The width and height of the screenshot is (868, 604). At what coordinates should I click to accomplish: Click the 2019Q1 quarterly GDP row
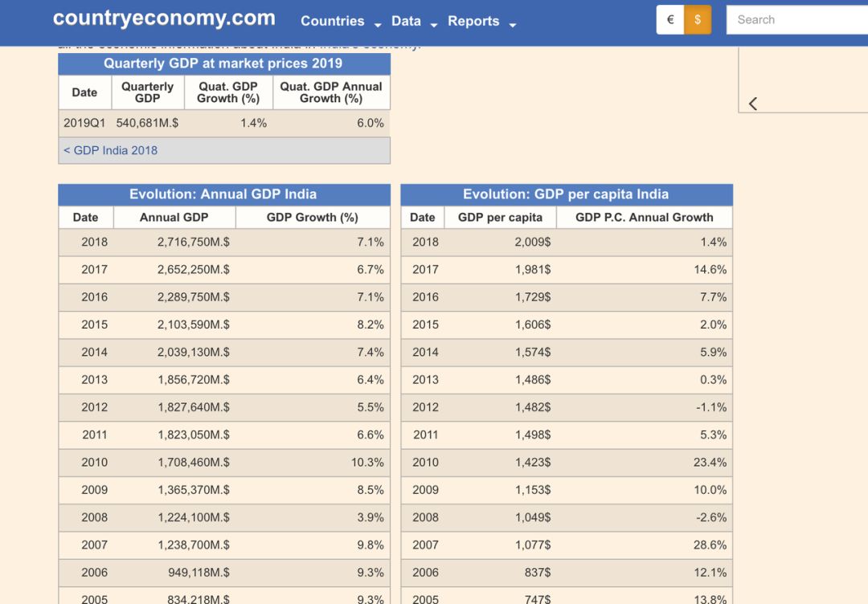(224, 124)
